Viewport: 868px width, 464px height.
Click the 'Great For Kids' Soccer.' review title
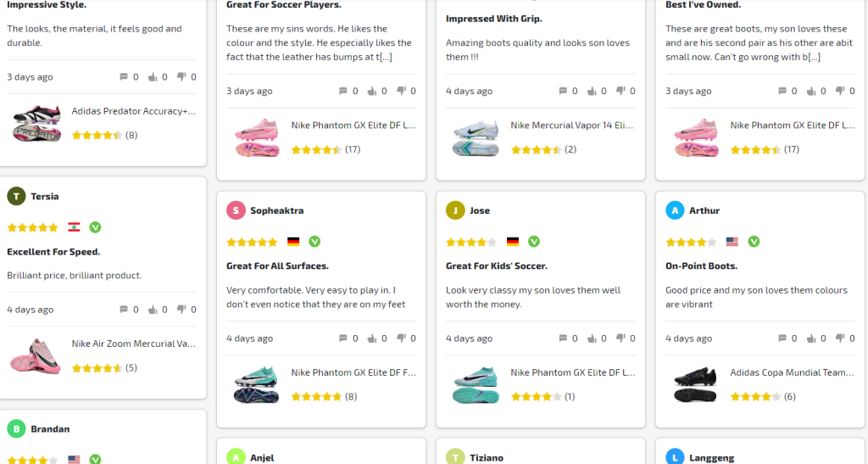(x=496, y=266)
